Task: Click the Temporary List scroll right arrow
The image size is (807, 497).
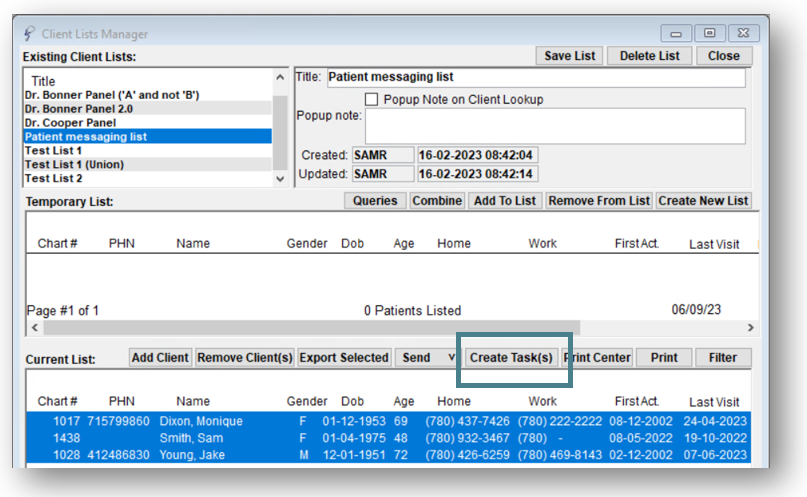Action: click(x=750, y=328)
